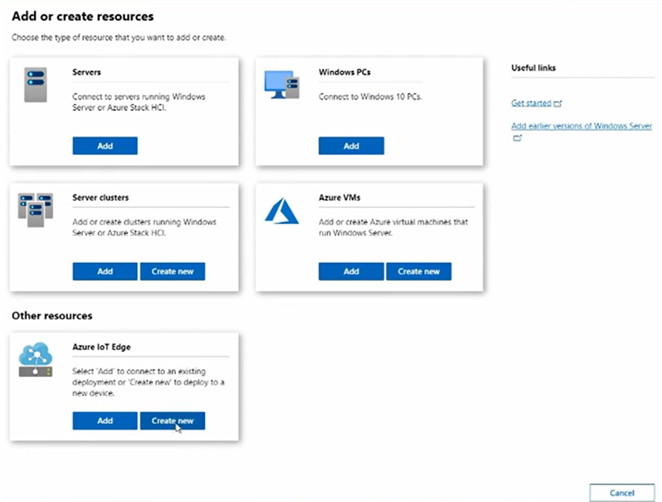Click the Azure IoT Edge cloud icon

[x=35, y=359]
